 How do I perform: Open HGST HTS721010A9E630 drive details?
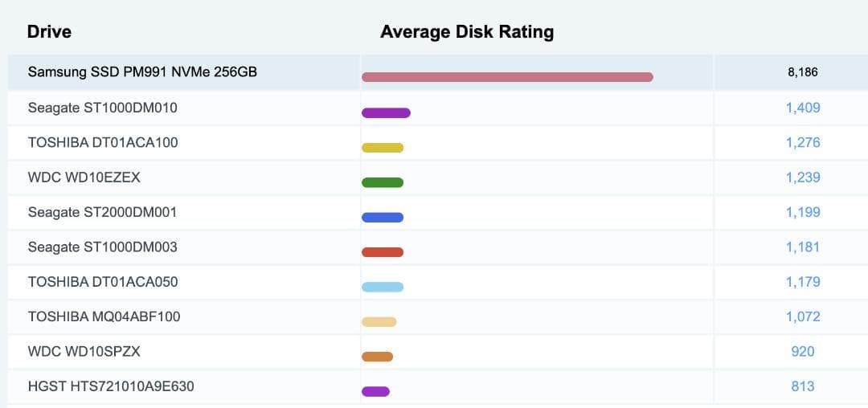point(111,387)
